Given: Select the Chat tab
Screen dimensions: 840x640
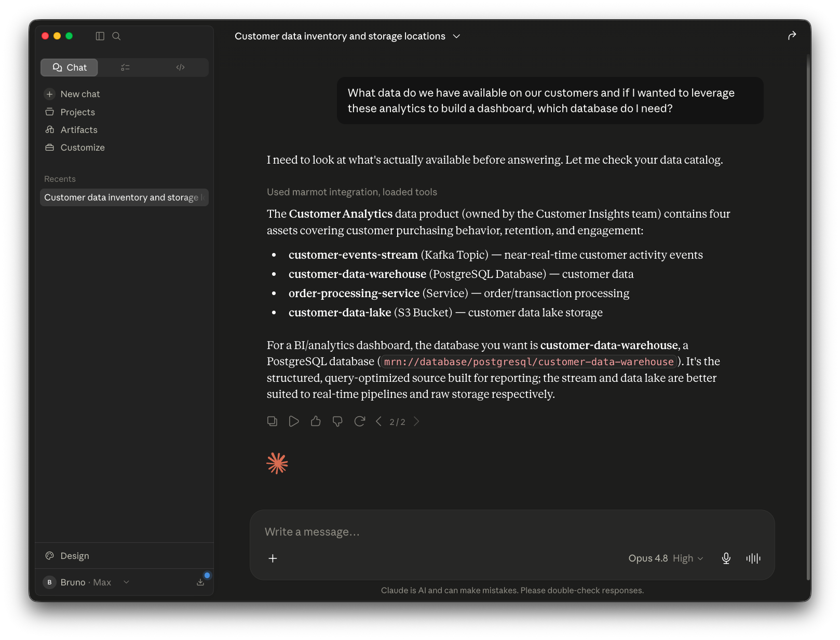Looking at the screenshot, I should pyautogui.click(x=70, y=68).
